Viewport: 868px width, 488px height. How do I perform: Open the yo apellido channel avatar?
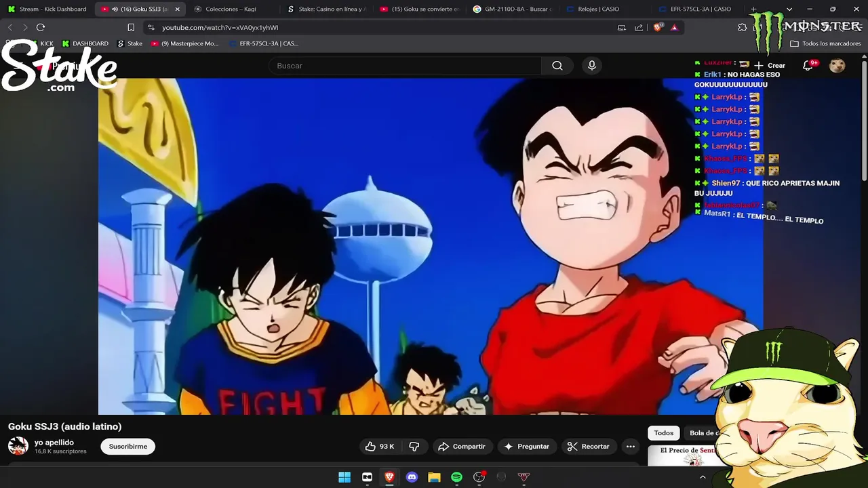18,446
